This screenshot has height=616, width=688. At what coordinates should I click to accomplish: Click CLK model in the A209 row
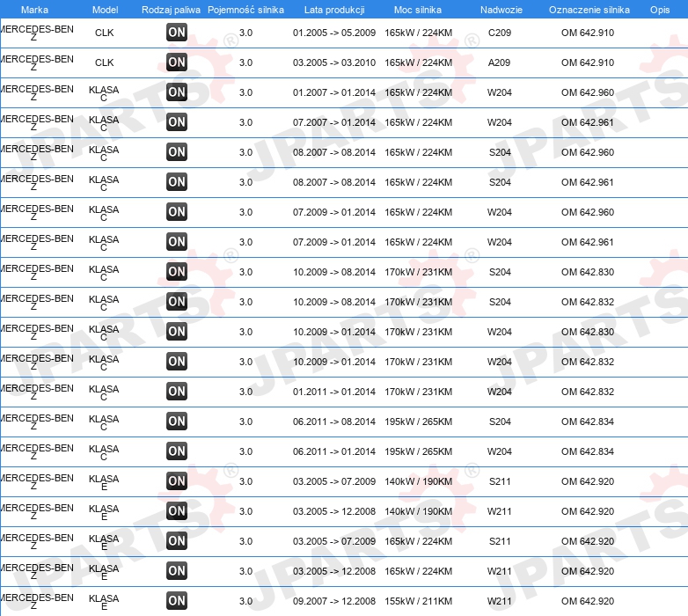coord(105,62)
